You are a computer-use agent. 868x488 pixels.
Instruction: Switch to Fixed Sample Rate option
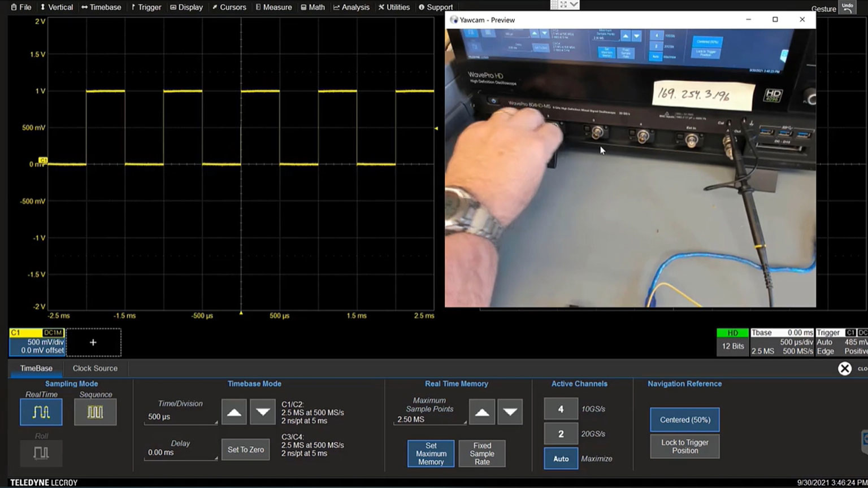pos(482,454)
